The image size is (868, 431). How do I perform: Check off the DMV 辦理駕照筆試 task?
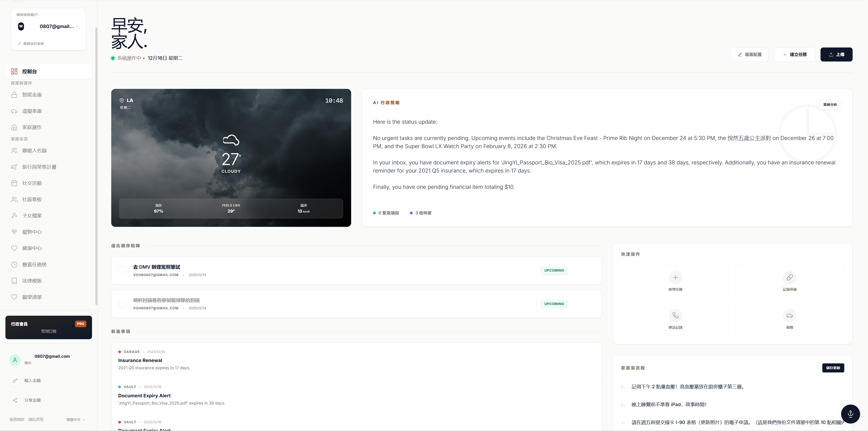[122, 271]
